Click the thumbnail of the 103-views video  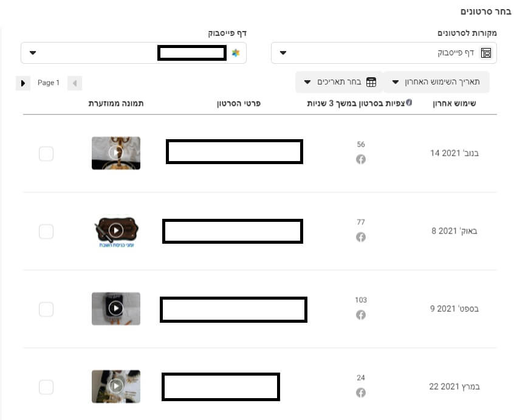pos(116,309)
